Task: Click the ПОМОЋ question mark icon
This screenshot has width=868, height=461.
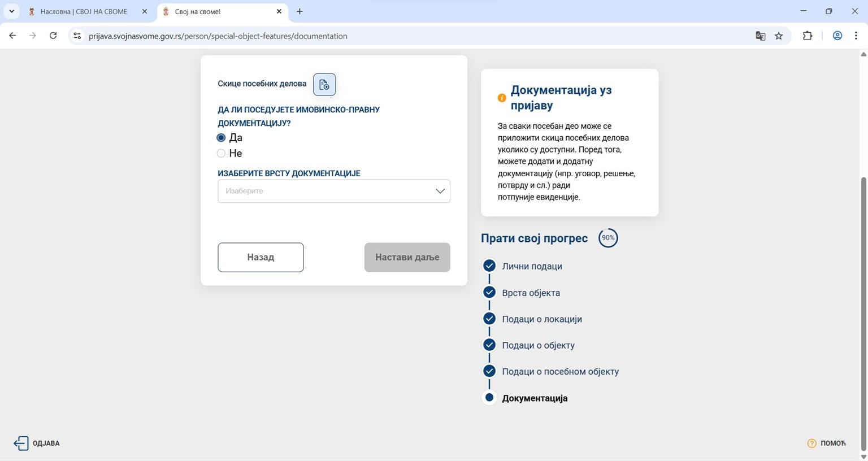Action: click(812, 443)
